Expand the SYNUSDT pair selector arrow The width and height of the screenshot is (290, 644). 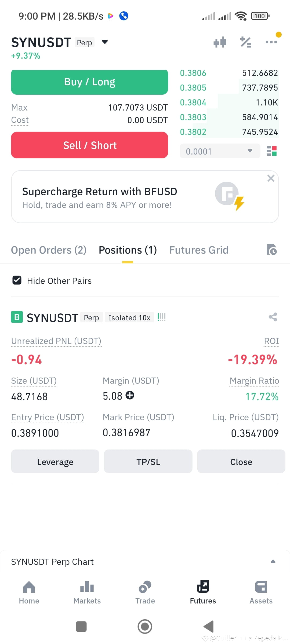click(105, 42)
